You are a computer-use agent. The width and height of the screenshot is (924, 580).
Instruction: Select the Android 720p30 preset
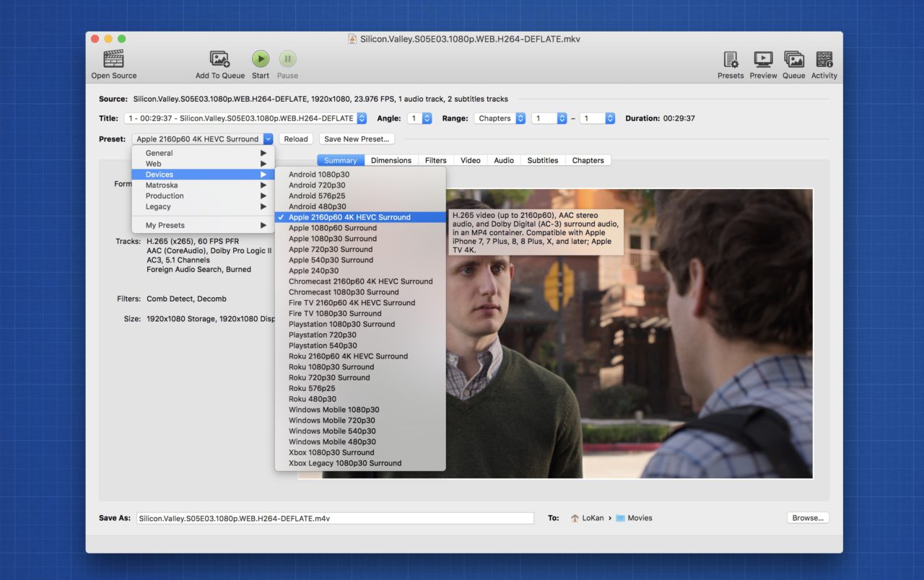pos(360,185)
